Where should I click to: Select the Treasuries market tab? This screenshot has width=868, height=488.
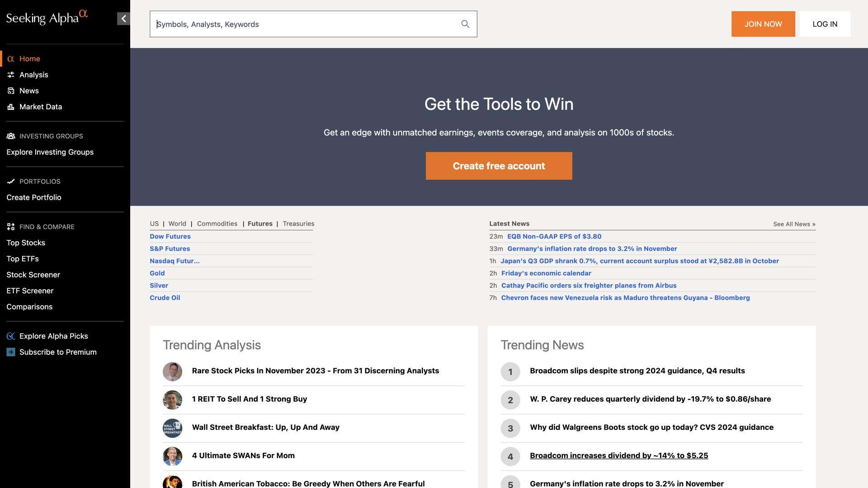[298, 224]
